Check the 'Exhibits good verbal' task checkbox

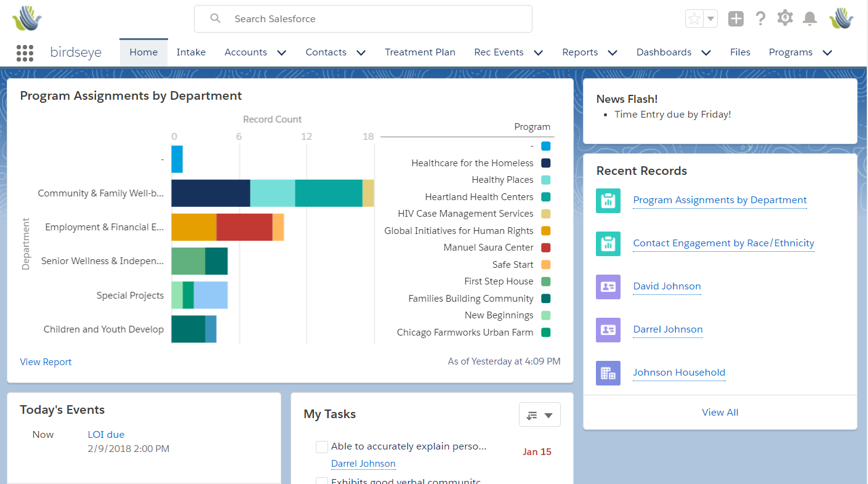pos(321,480)
